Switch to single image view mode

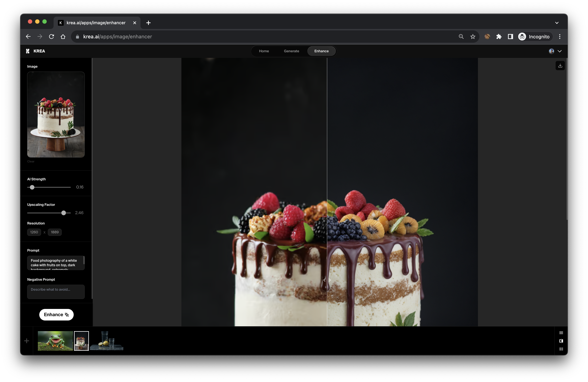(561, 333)
